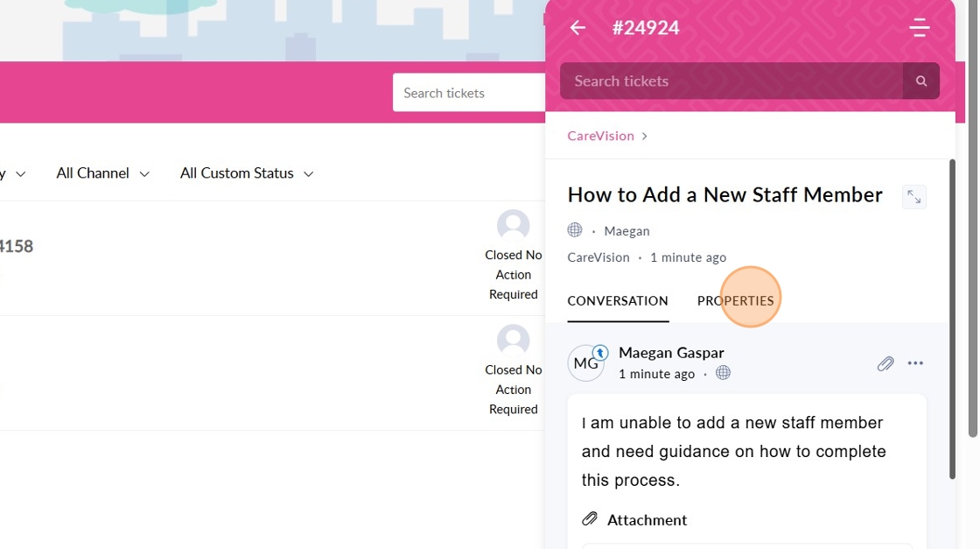Open the hamburger menu in ticket header

919,28
